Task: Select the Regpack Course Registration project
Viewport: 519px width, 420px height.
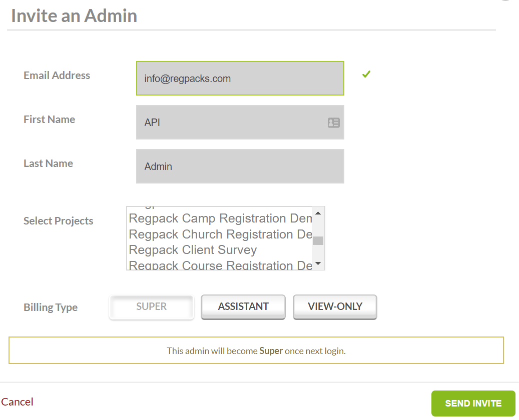Action: pyautogui.click(x=220, y=265)
